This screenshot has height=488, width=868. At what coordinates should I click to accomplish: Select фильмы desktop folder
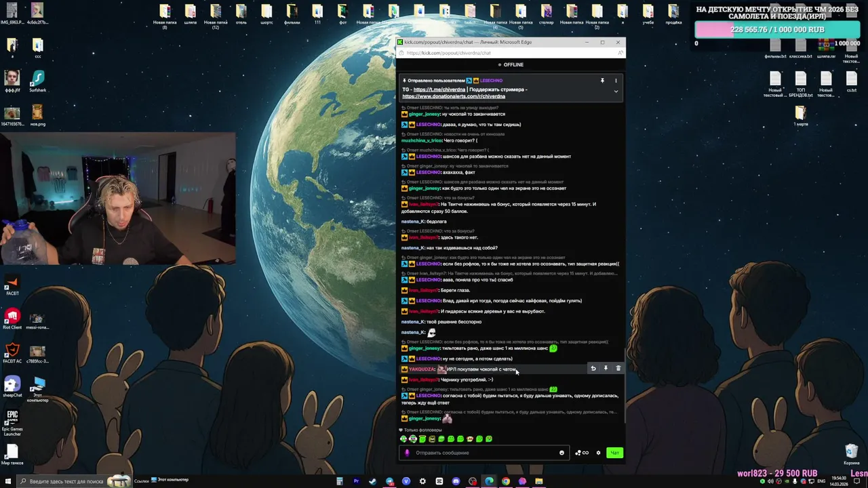click(x=292, y=14)
